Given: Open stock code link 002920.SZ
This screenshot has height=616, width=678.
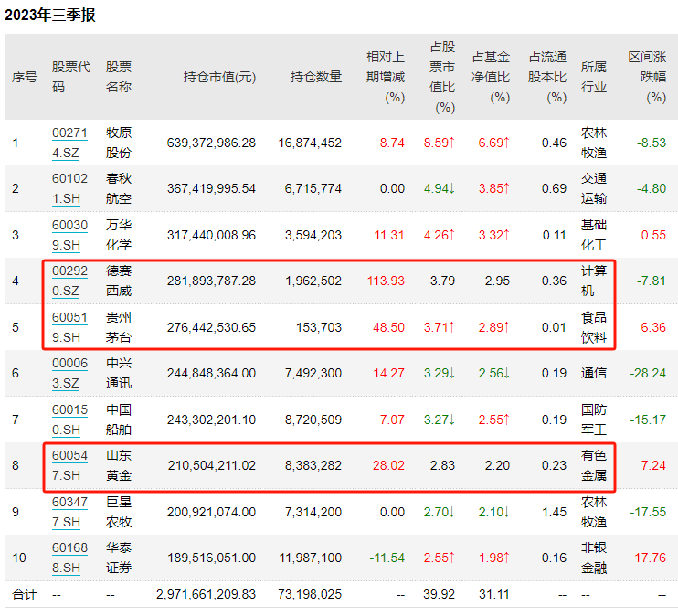Looking at the screenshot, I should tap(69, 281).
